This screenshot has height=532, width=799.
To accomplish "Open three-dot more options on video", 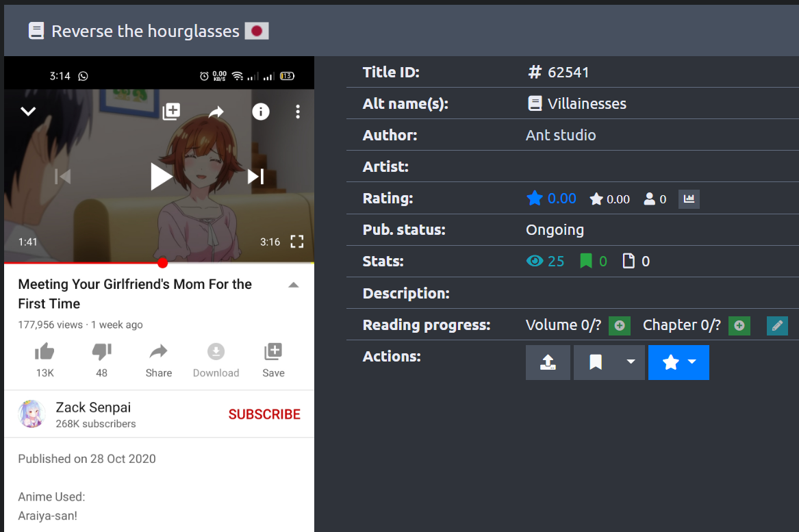I will pos(297,112).
